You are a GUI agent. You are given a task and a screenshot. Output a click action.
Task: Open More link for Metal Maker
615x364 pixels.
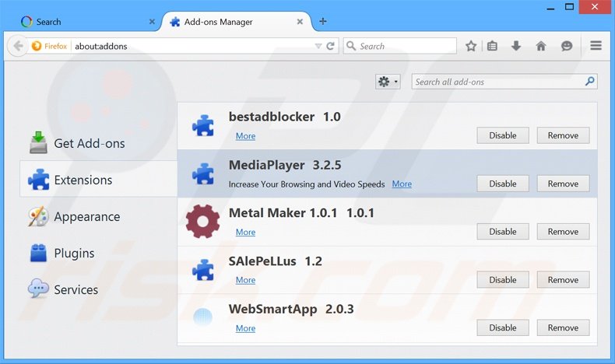tap(245, 232)
